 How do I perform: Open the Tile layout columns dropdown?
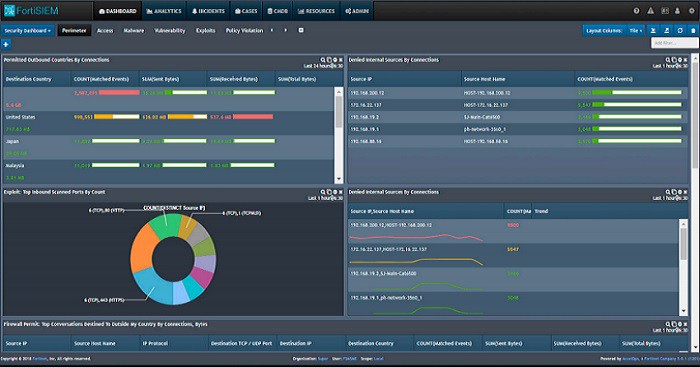coord(636,30)
